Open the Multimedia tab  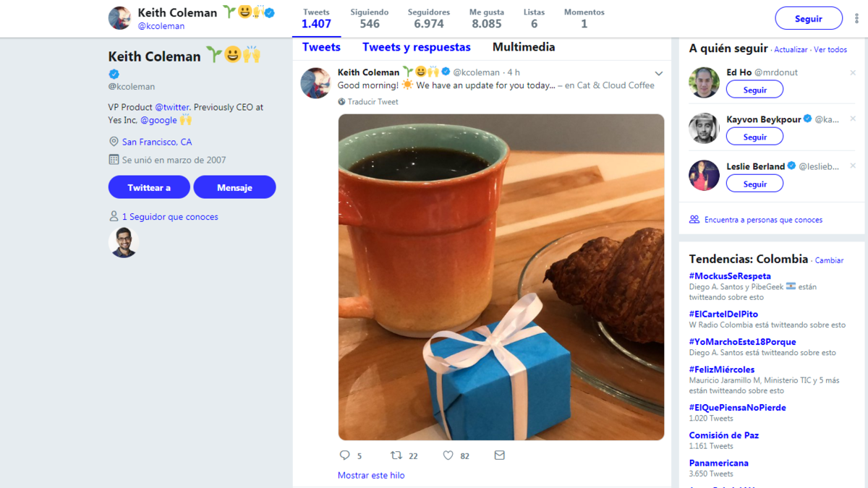pos(524,47)
